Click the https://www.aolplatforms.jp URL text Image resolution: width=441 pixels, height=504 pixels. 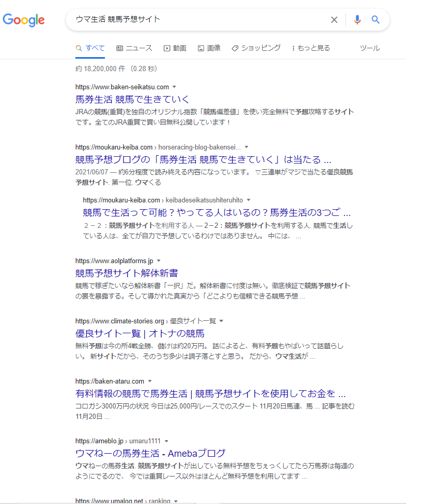(114, 261)
